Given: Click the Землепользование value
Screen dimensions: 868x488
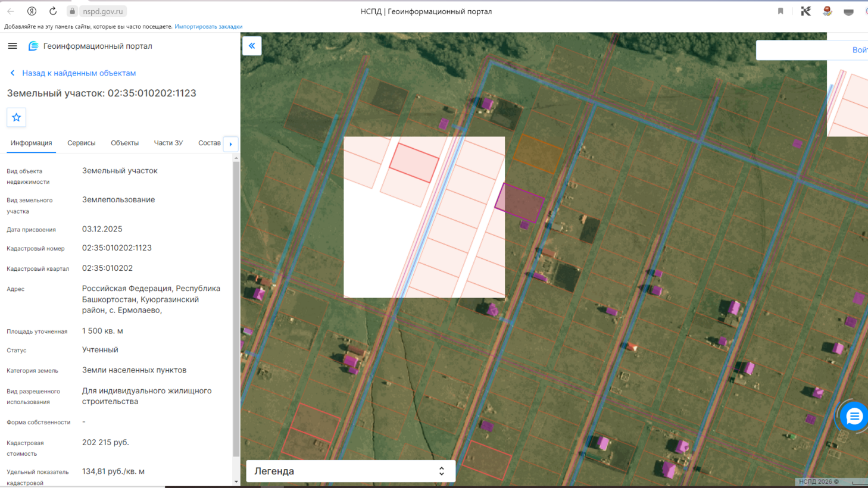Looking at the screenshot, I should tap(118, 200).
